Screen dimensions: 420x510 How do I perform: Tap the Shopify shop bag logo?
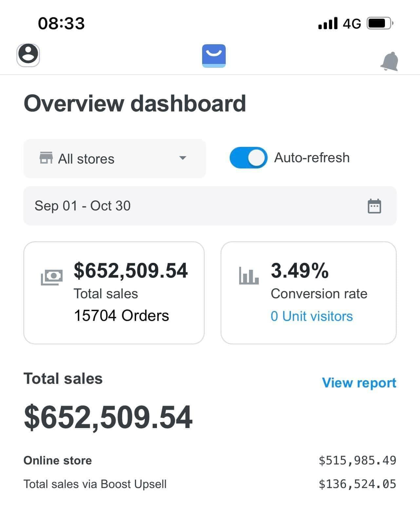214,56
